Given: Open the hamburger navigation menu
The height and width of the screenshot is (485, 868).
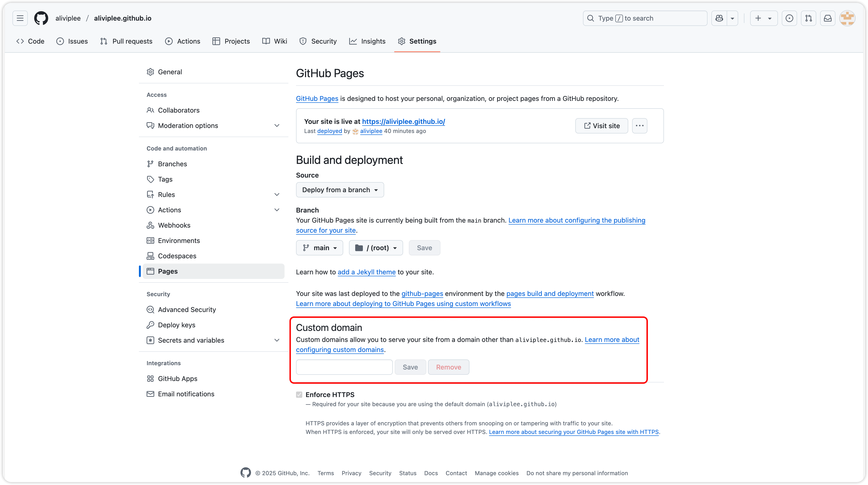Looking at the screenshot, I should 20,18.
